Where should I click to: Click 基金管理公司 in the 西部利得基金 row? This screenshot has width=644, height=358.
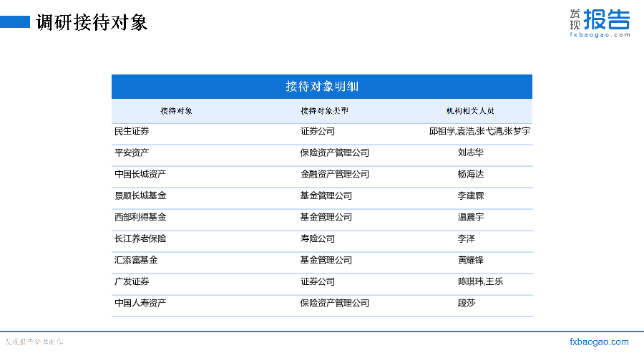326,217
